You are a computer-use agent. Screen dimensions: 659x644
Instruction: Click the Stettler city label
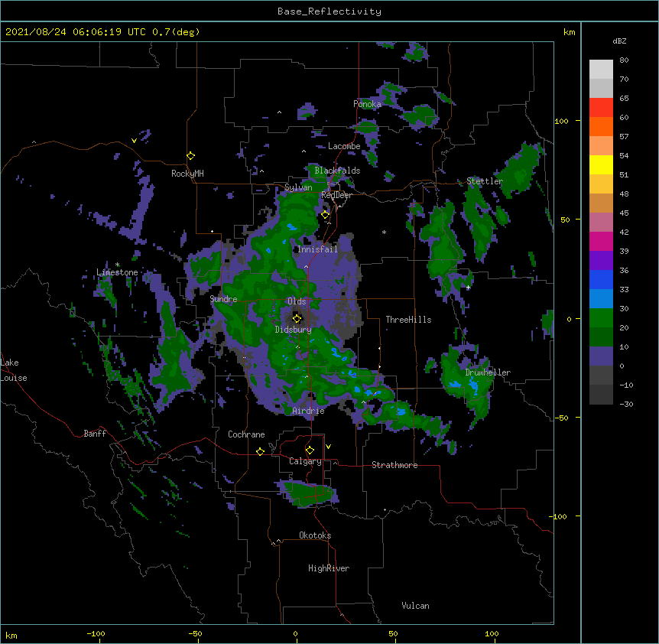485,181
